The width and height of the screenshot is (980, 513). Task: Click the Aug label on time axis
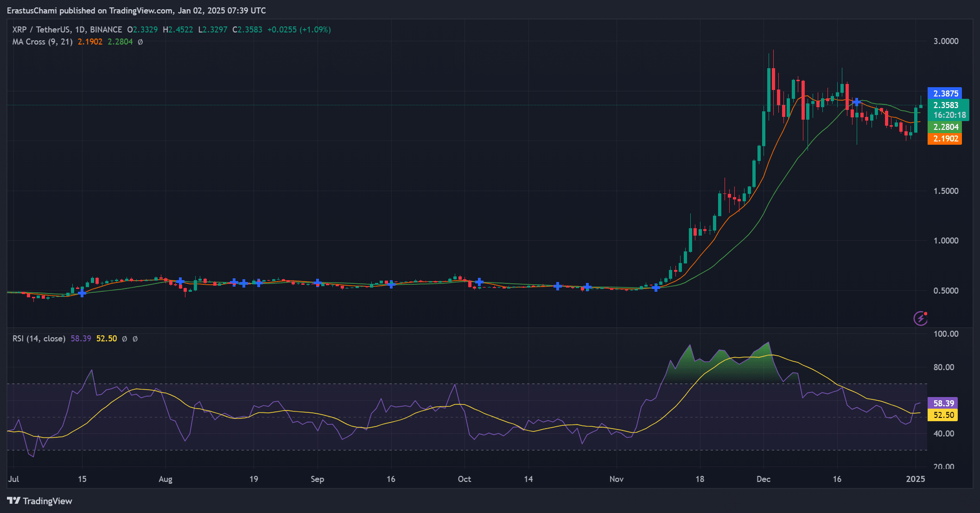[165, 479]
